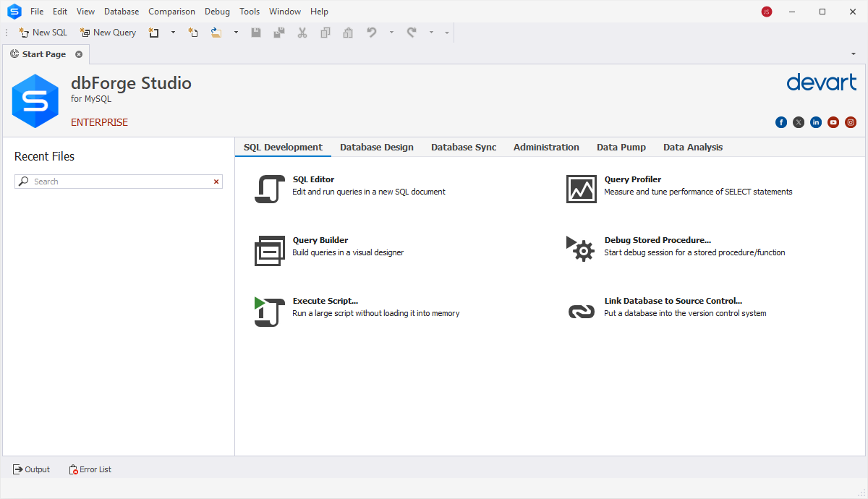This screenshot has height=499, width=868.
Task: Click the Open file folder icon
Action: (x=216, y=33)
